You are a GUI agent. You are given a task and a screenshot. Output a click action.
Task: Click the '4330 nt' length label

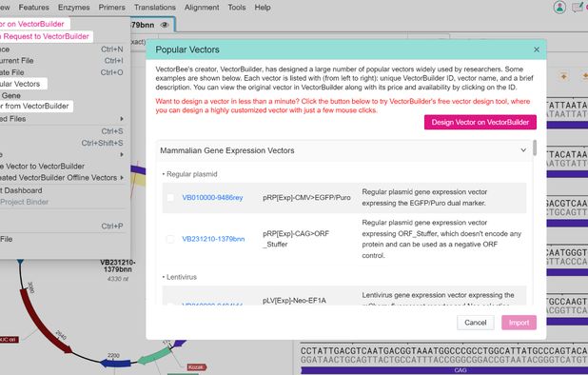118,279
